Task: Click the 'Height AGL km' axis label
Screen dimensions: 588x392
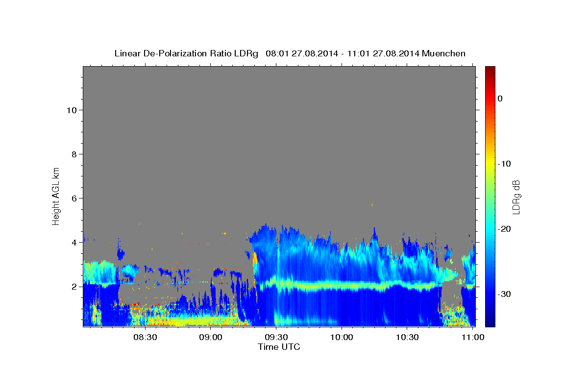Action: pyautogui.click(x=56, y=196)
